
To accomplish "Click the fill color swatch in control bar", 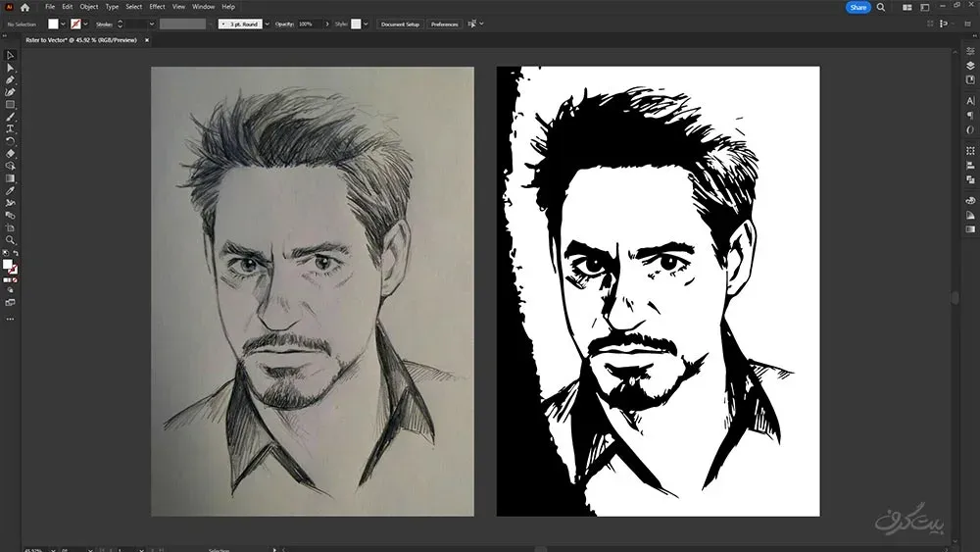I will [53, 24].
